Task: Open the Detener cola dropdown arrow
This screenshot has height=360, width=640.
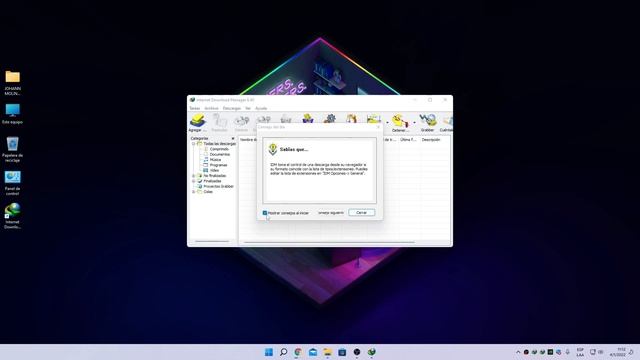Action: point(414,122)
